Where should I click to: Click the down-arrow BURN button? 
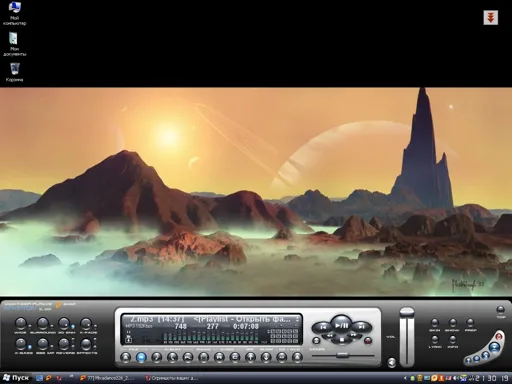[266, 358]
